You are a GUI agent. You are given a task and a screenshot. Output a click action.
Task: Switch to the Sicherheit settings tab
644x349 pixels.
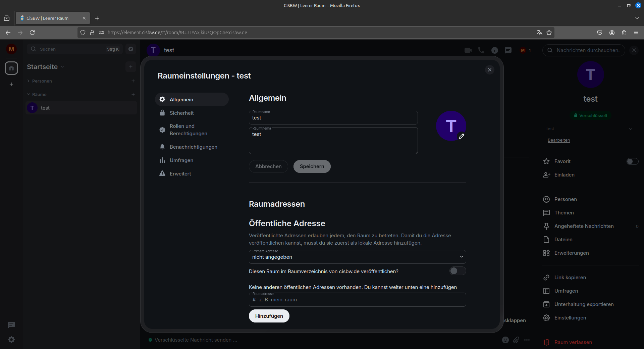tap(181, 113)
